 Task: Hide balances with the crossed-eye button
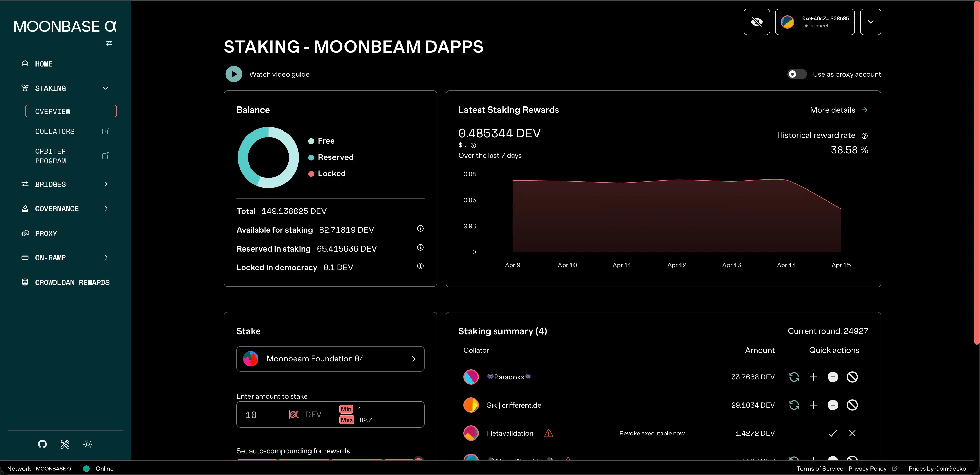tap(756, 22)
